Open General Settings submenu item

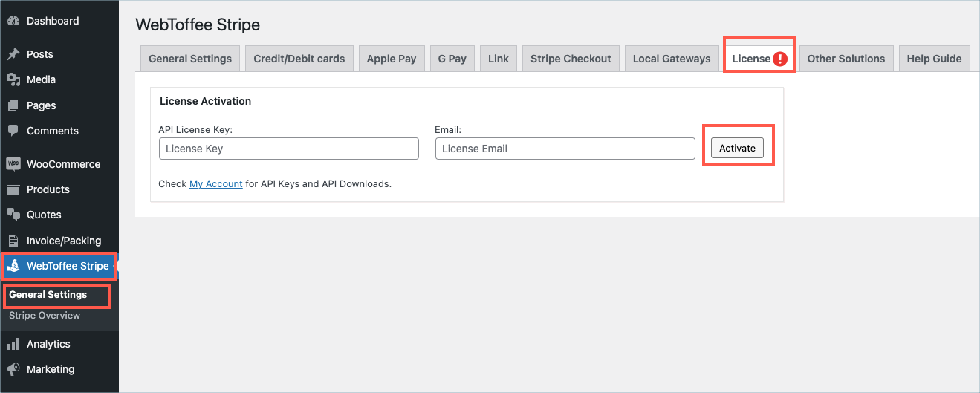tap(48, 295)
